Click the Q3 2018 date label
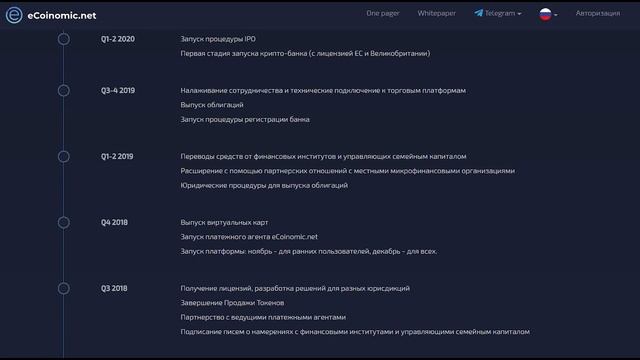 [x=114, y=288]
